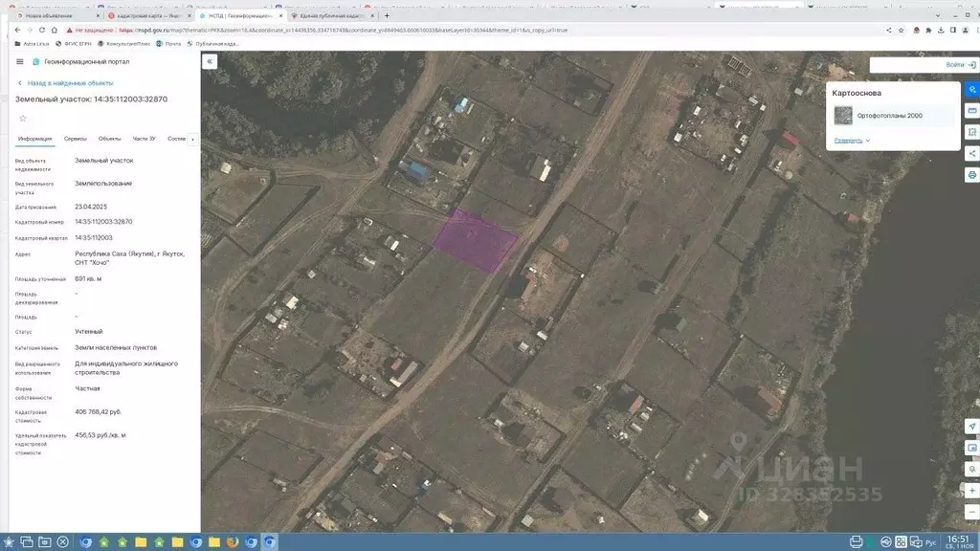980x551 pixels.
Task: Open the ФГИС ЕГРН bookmark
Action: (75, 43)
